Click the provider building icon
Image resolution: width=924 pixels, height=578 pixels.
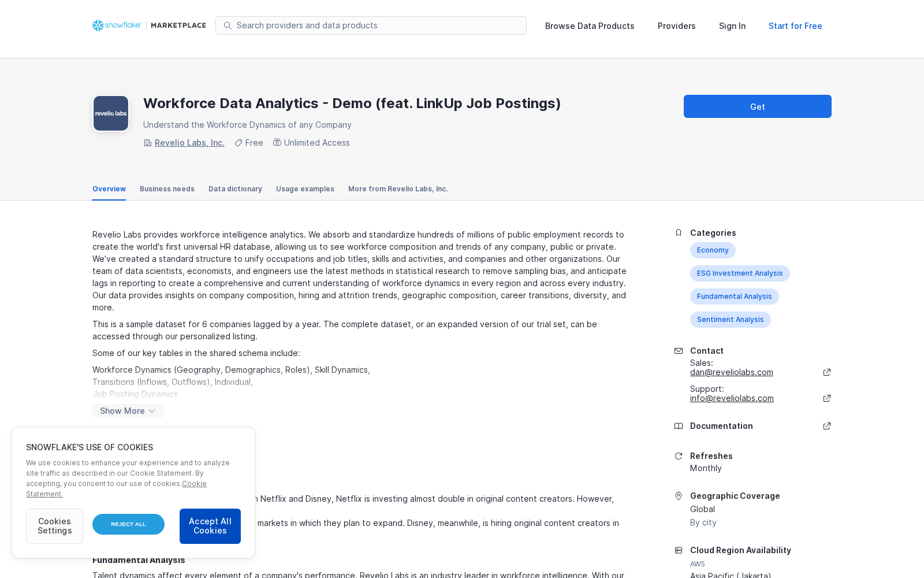(147, 143)
